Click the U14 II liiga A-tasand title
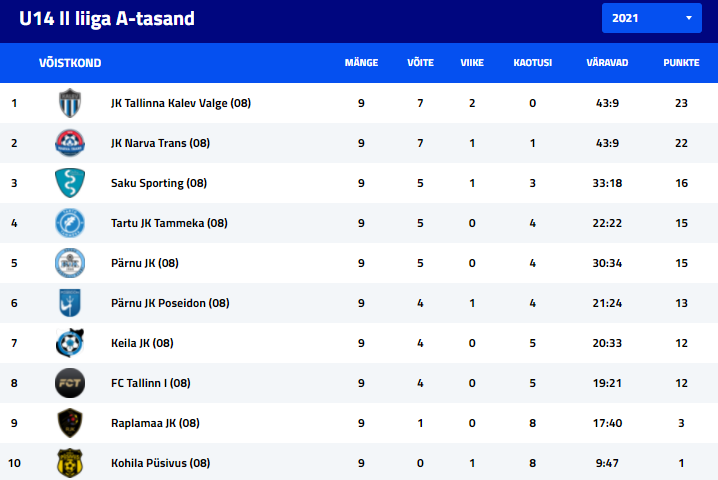718x480 pixels. coord(107,19)
